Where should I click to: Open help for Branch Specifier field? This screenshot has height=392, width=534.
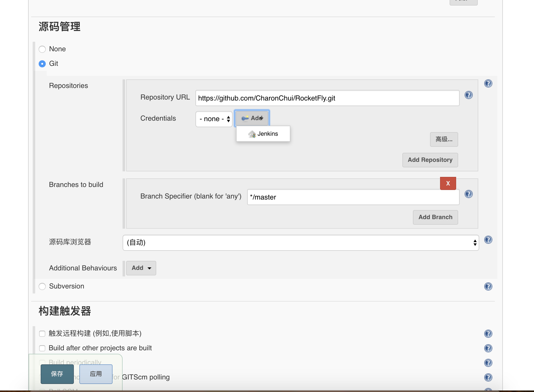pos(468,194)
